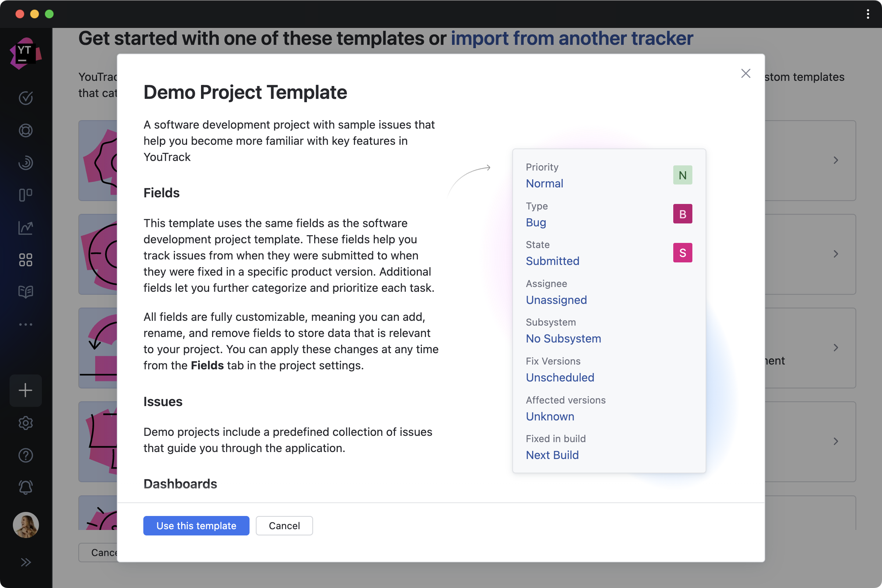Toggle notifications bell icon in sidebar
The image size is (882, 588).
point(26,487)
